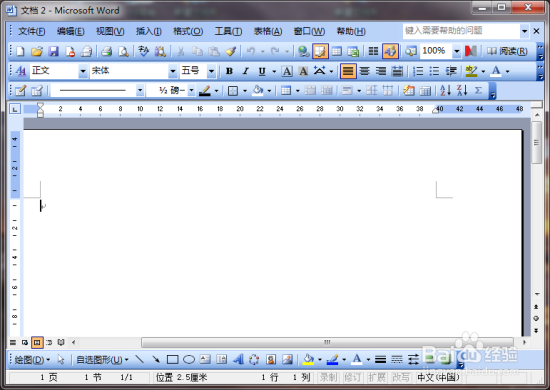
Task: Insert a Text Box from drawing toolbar
Action: [x=205, y=359]
